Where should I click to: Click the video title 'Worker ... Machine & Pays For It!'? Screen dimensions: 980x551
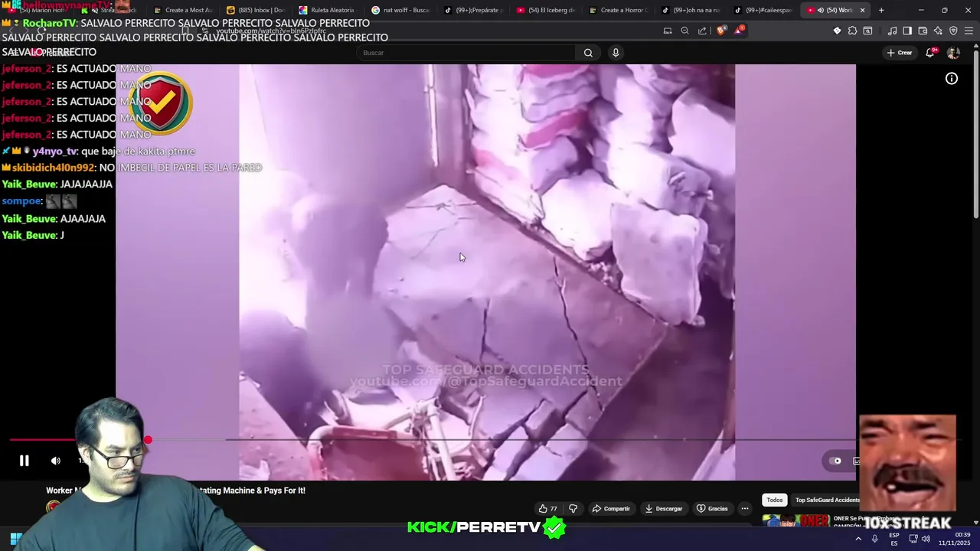click(x=175, y=491)
